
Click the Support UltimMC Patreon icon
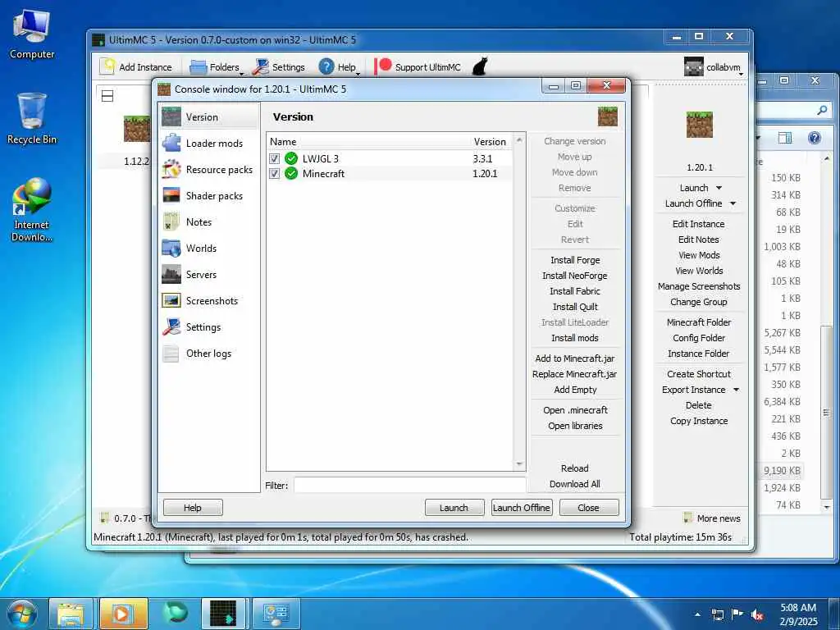click(383, 66)
